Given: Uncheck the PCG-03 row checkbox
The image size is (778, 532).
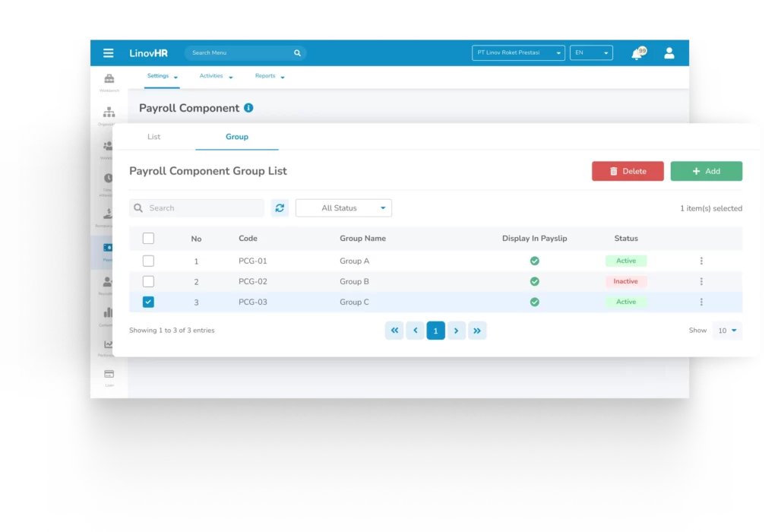Looking at the screenshot, I should point(148,302).
